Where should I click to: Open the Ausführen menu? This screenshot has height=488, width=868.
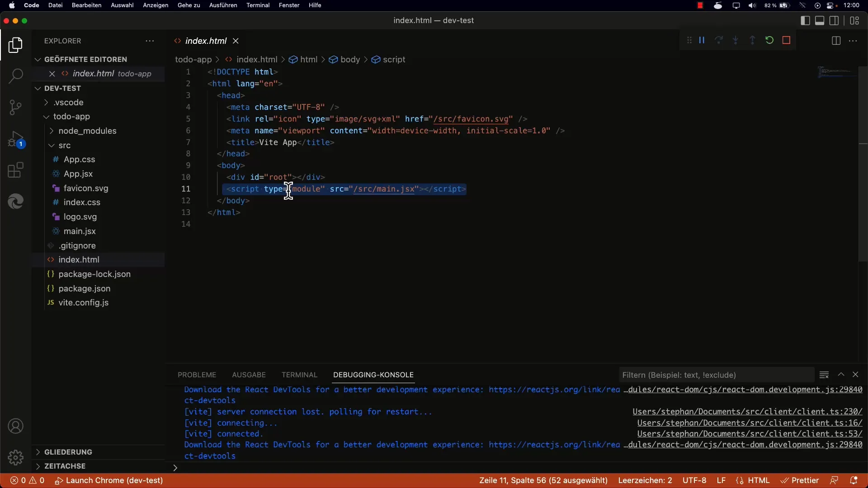coord(223,5)
